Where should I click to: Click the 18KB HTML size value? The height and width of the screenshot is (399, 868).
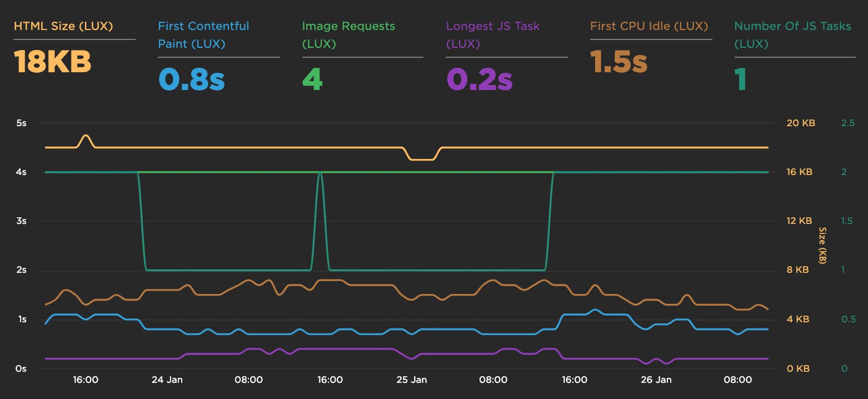[52, 62]
